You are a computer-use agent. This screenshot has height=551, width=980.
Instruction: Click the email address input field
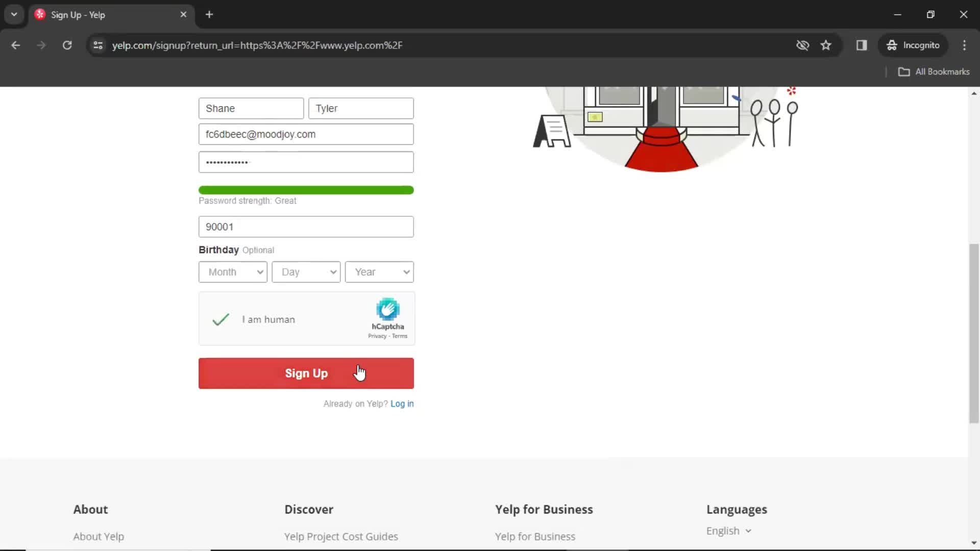306,134
